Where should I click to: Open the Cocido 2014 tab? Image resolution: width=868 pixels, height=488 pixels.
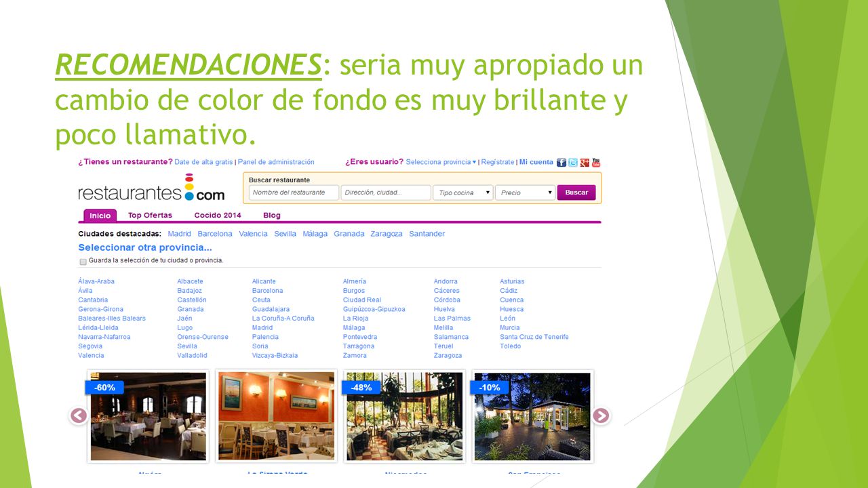(218, 216)
